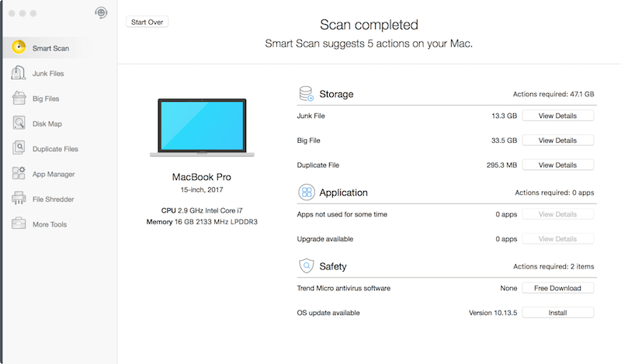The image size is (621, 364).
Task: Click the 'Storage' section heading
Action: [x=336, y=94]
